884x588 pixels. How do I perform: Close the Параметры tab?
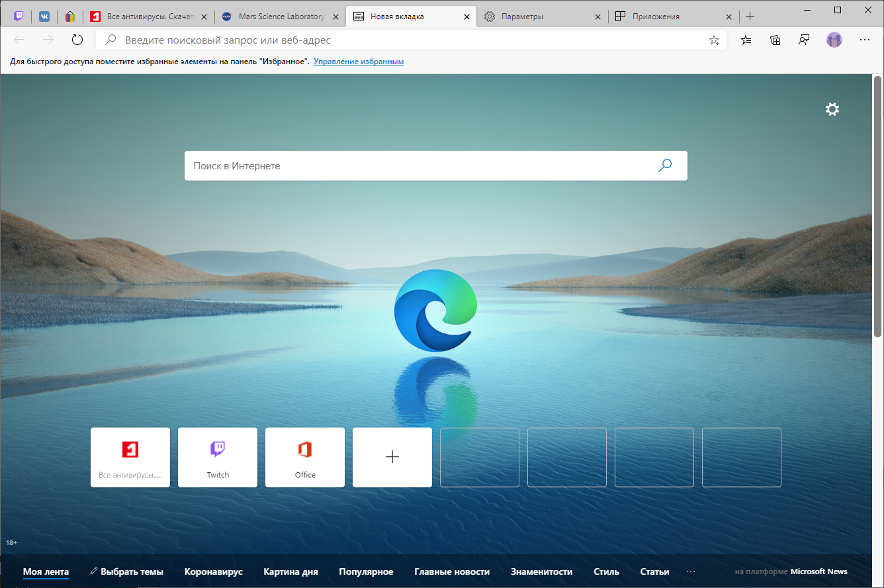click(597, 17)
